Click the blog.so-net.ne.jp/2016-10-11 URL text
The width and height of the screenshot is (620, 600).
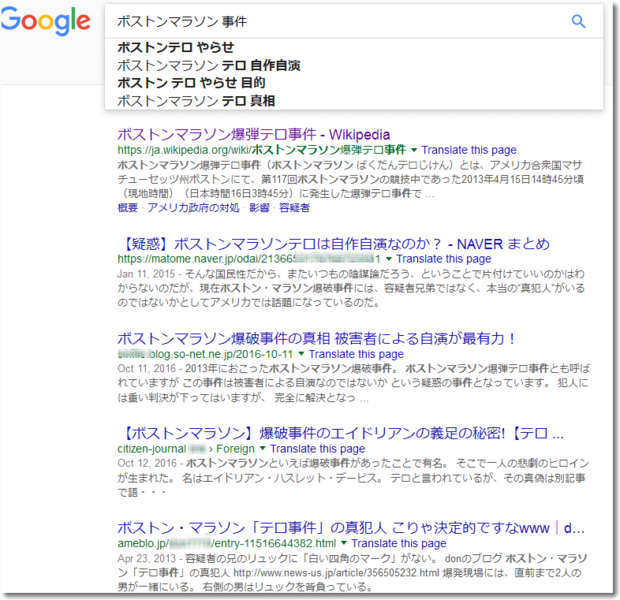[205, 354]
